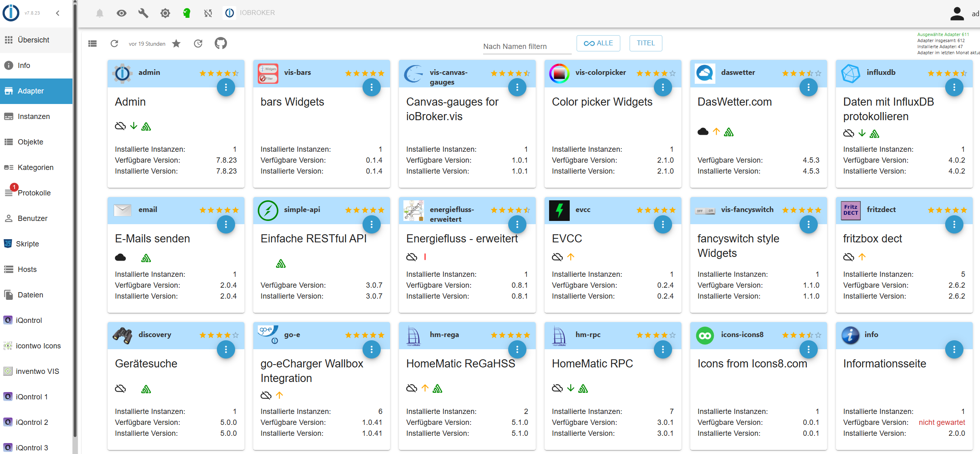This screenshot has height=454, width=980.
Task: Reload the adapter list with refresh icon
Action: click(115, 43)
